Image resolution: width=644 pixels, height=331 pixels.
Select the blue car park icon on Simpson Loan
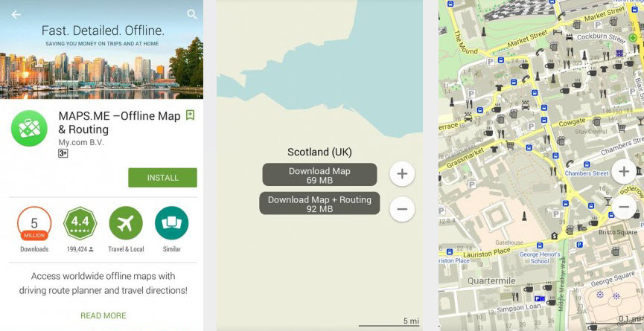click(x=538, y=298)
